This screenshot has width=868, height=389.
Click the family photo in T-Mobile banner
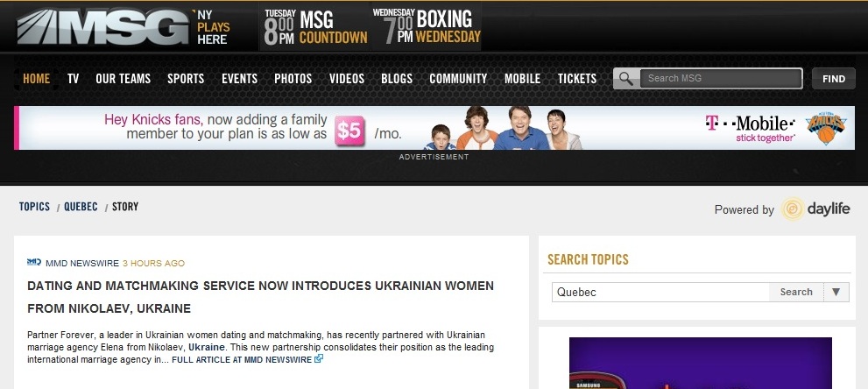[x=503, y=128]
